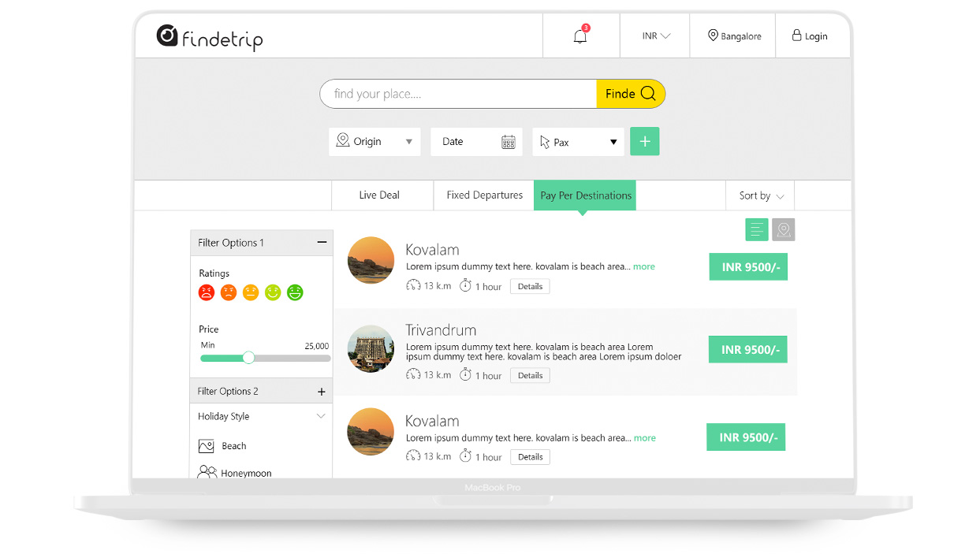Switch to Live Deal tab
The image size is (980, 554).
379,195
